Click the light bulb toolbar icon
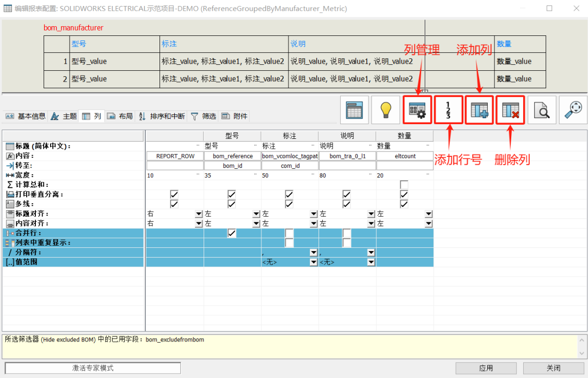The image size is (588, 378). tap(385, 110)
